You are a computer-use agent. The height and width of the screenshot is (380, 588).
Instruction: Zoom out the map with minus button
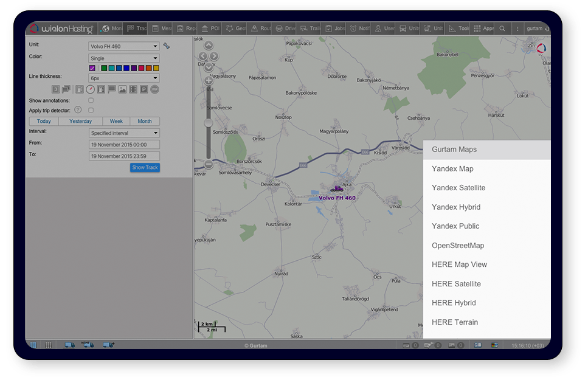point(209,164)
